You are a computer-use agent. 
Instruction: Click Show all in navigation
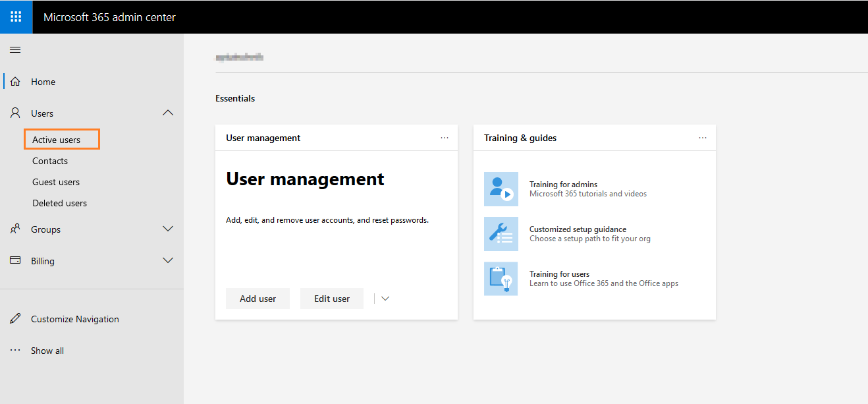tap(47, 351)
